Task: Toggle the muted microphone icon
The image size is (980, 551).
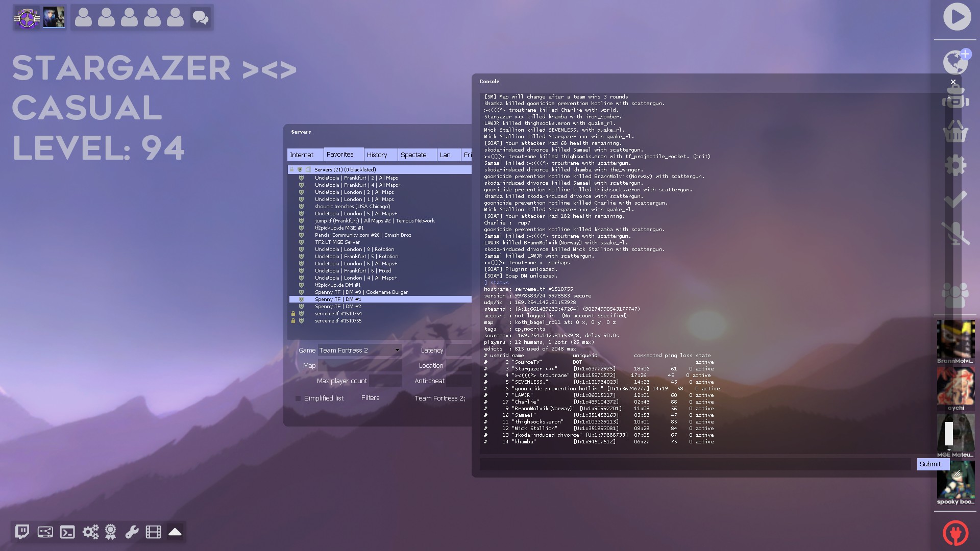Action: [955, 233]
